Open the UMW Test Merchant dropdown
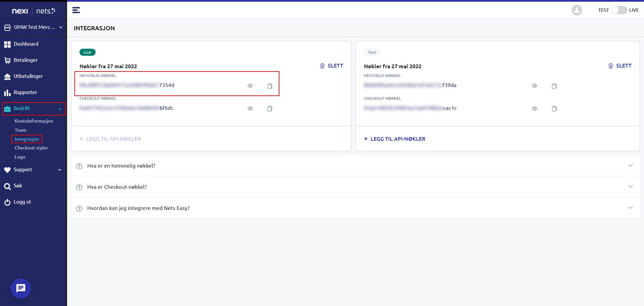644x306 pixels. click(x=34, y=27)
